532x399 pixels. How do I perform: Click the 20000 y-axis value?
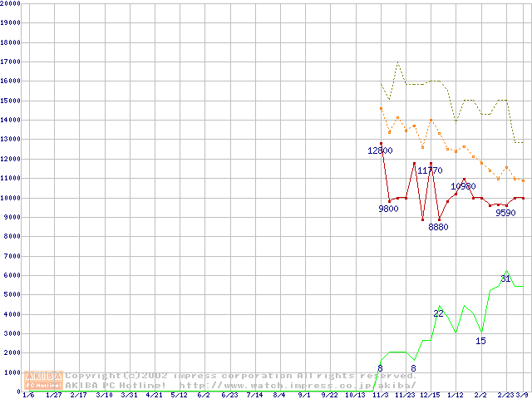(10, 3)
